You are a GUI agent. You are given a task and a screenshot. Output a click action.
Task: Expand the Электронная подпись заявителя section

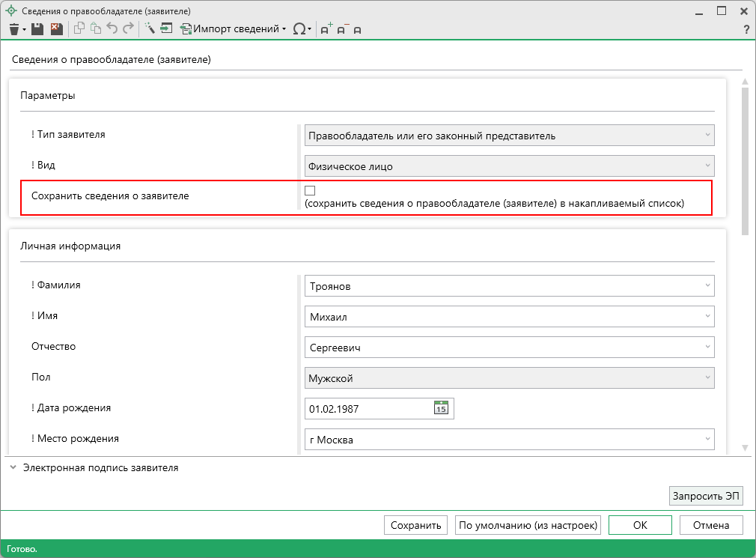[100, 468]
